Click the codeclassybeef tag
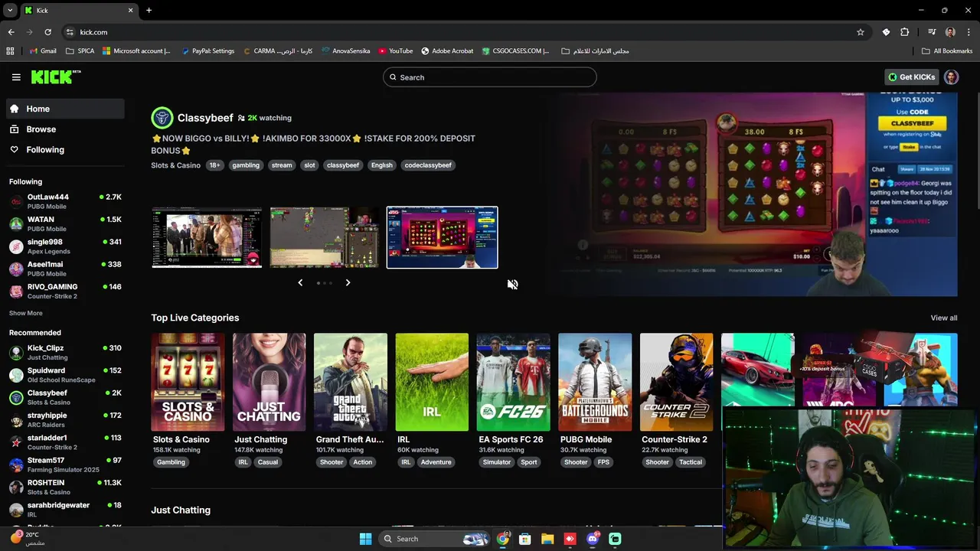 pos(428,165)
